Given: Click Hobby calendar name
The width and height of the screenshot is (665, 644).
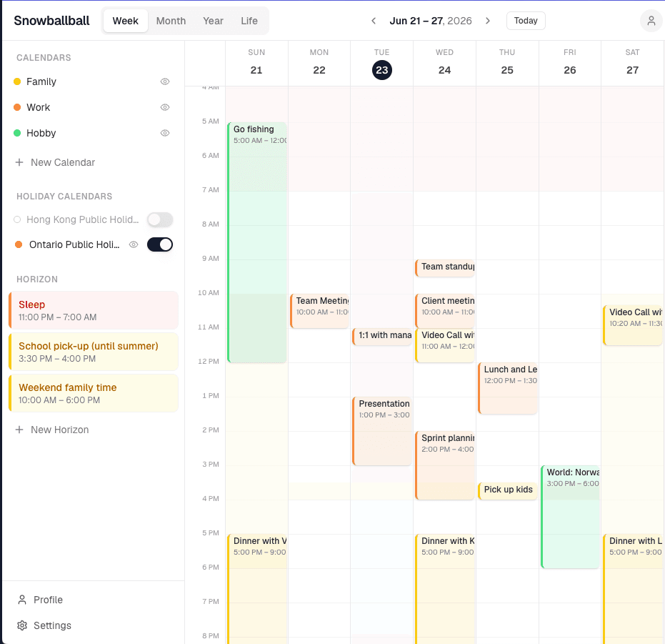Looking at the screenshot, I should (41, 133).
